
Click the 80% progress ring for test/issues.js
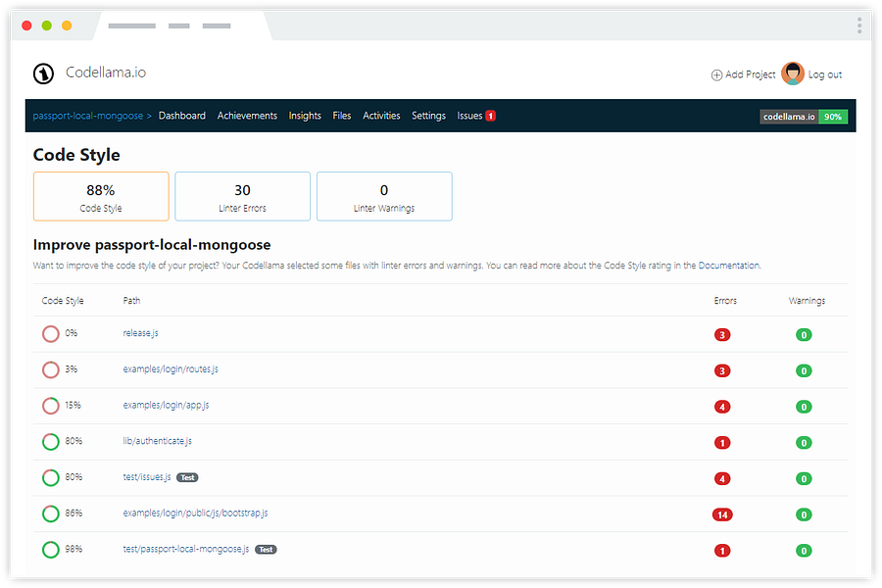[x=51, y=477]
